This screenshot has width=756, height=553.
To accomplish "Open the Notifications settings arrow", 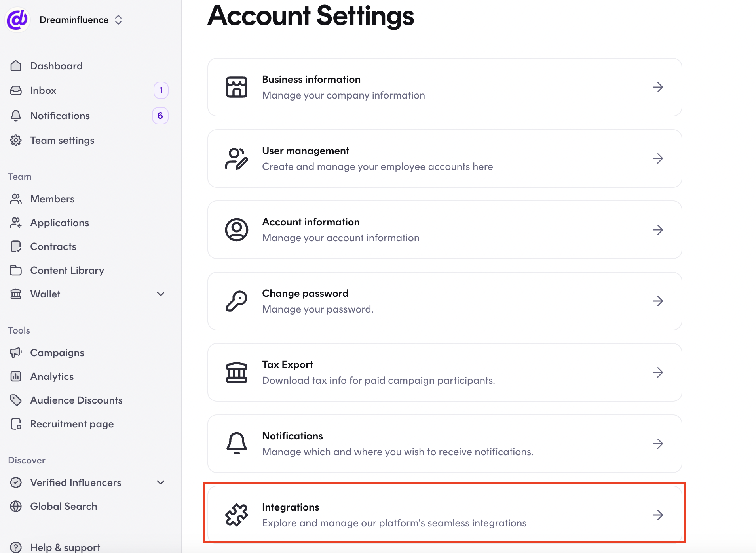I will [658, 444].
